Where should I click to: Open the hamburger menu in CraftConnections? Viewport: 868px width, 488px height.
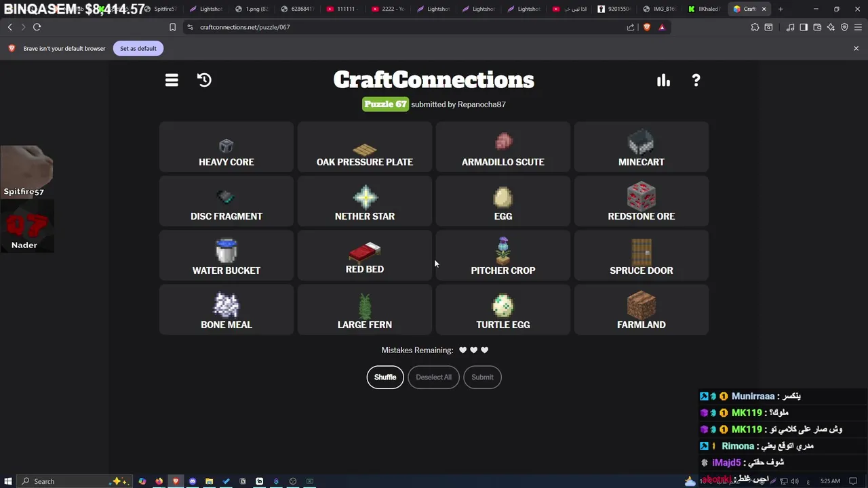(172, 80)
